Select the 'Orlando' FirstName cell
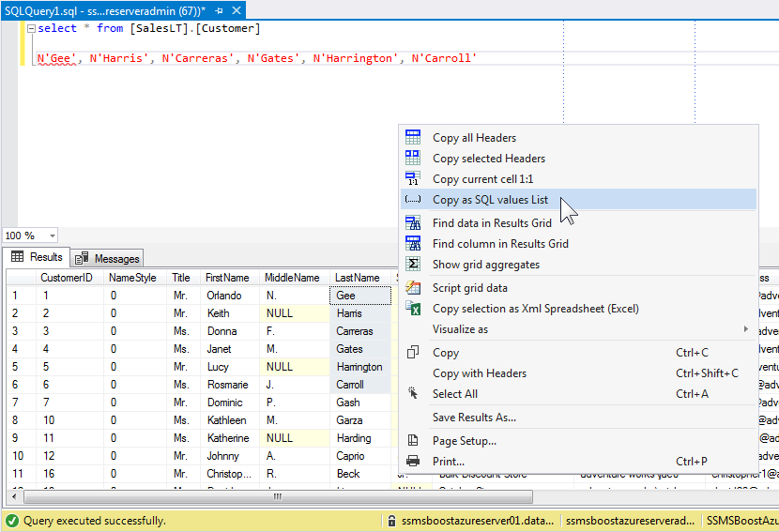This screenshot has height=532, width=779. click(230, 296)
